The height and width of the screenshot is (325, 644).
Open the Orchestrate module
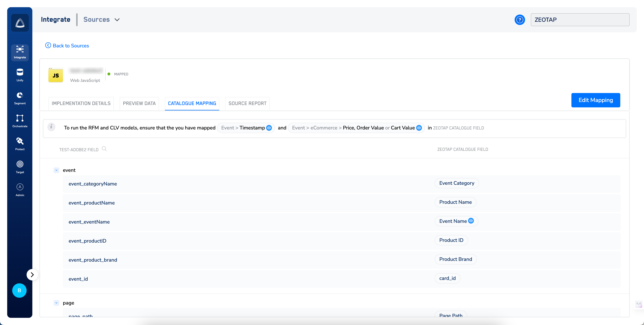(x=20, y=121)
